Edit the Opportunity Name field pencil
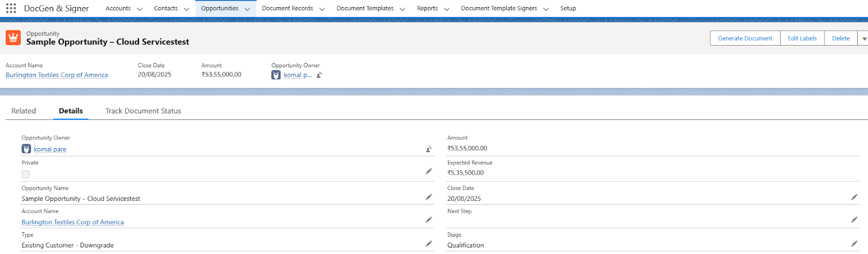Viewport: 868px width, 254px height. (x=429, y=197)
